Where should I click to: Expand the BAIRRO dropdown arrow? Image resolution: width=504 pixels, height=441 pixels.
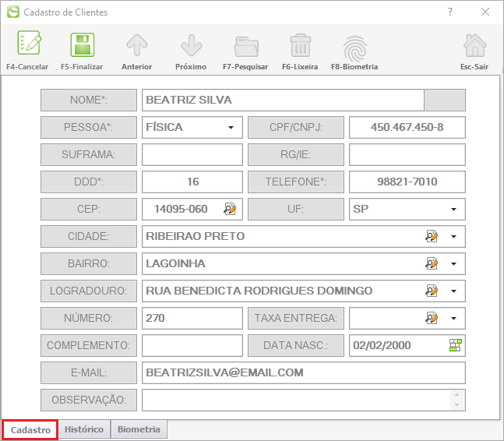pos(453,264)
